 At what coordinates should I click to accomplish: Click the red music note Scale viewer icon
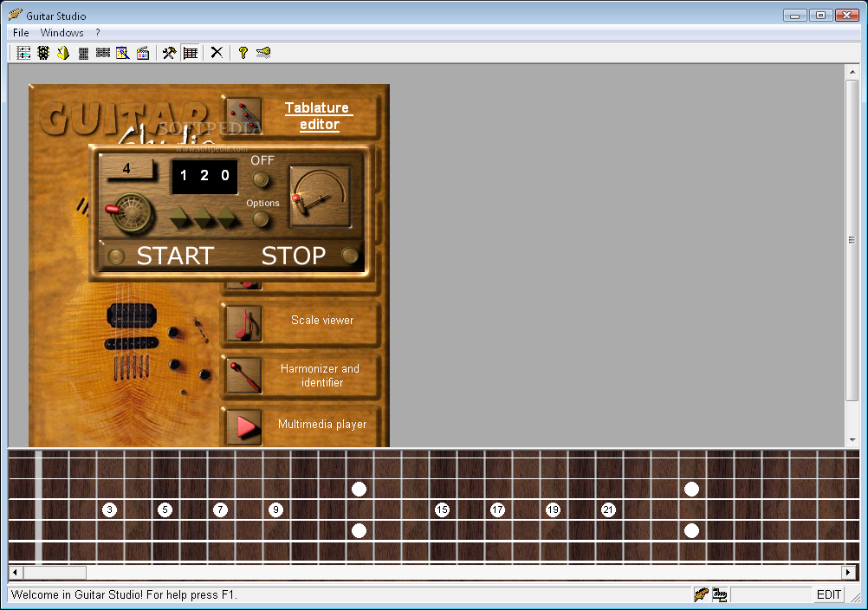(x=243, y=323)
